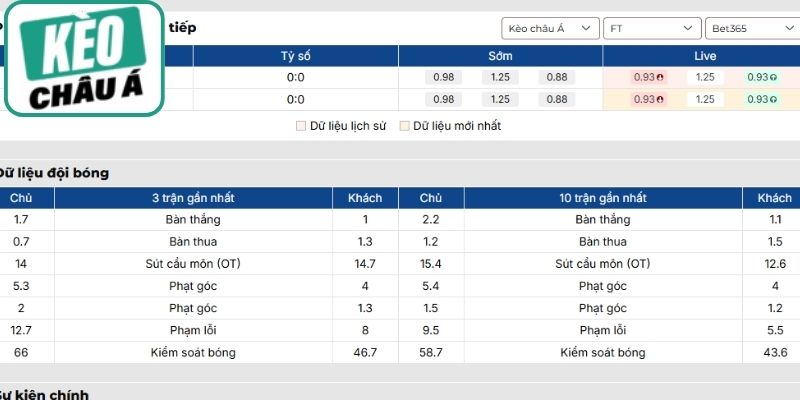Screen dimensions: 800x400
Task: Select the Sớm column header
Action: coord(500,56)
